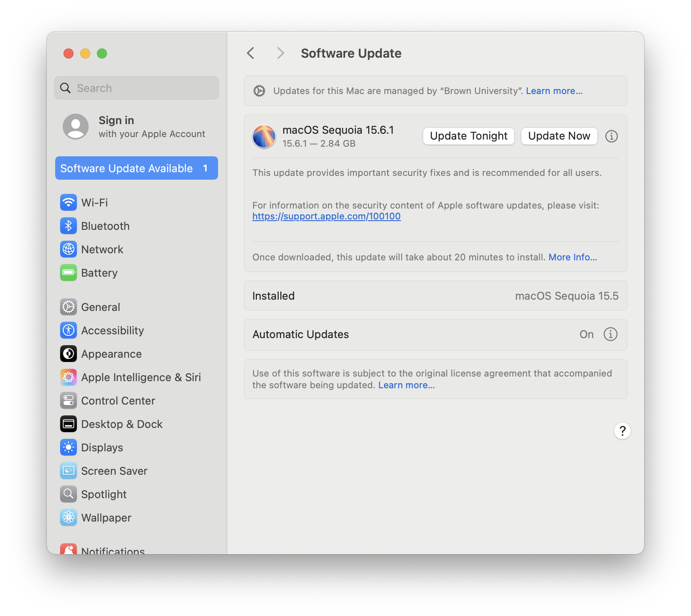Select Software Update Available sidebar item

click(136, 168)
